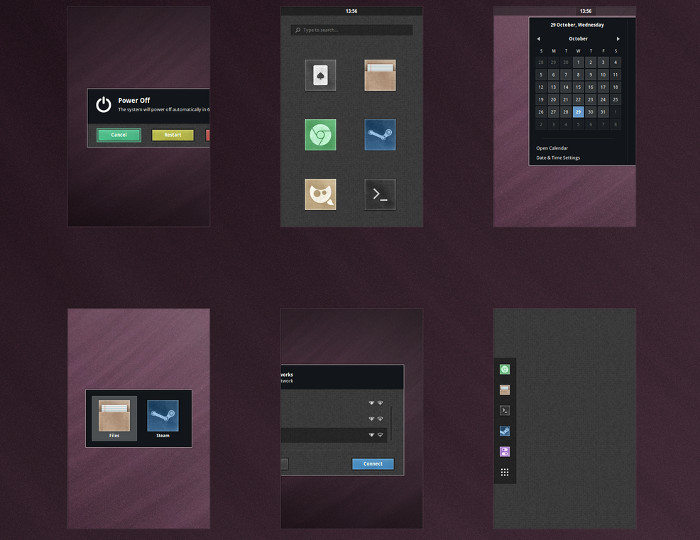
Task: Click the yellow Restart button
Action: [x=173, y=134]
